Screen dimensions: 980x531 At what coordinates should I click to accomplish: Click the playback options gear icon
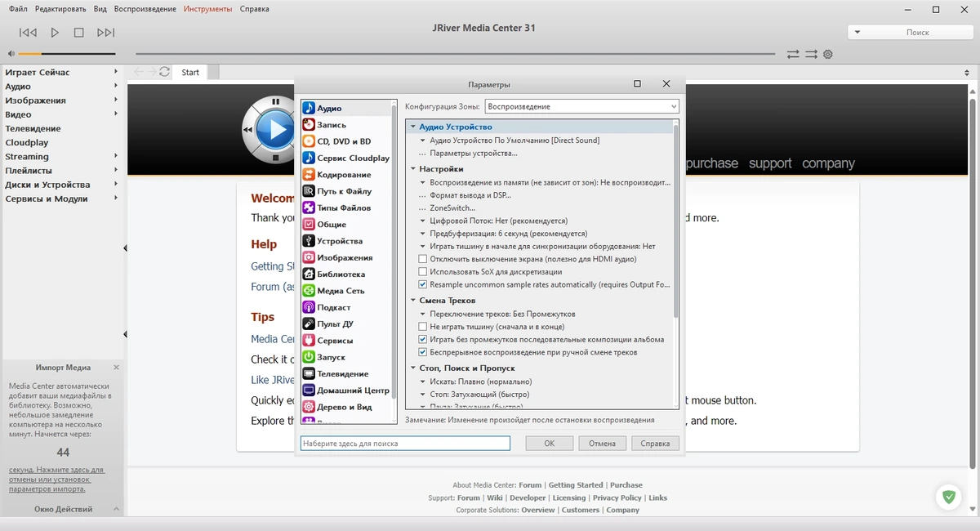click(828, 54)
